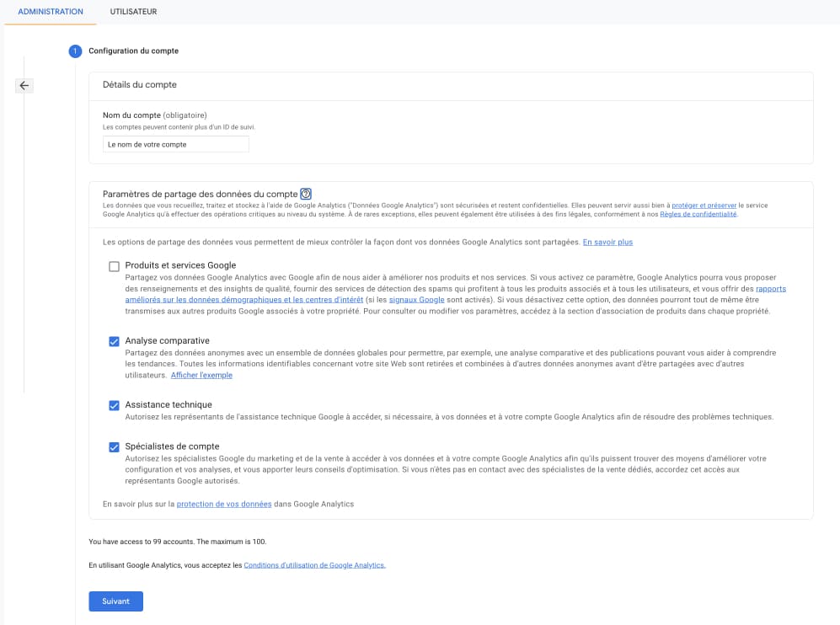Click the Produits et services Google label

(x=180, y=265)
